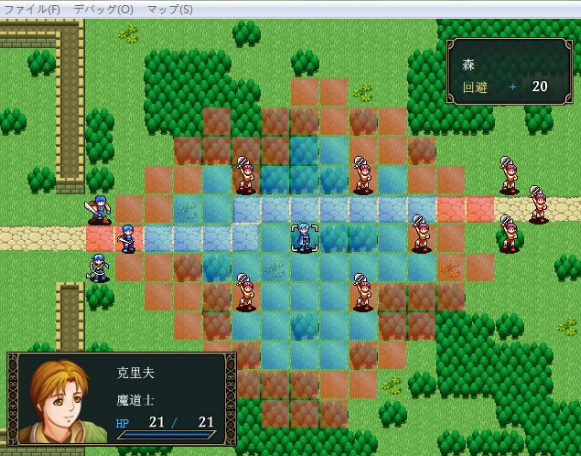Click the 克里夫 unit name text

[136, 373]
